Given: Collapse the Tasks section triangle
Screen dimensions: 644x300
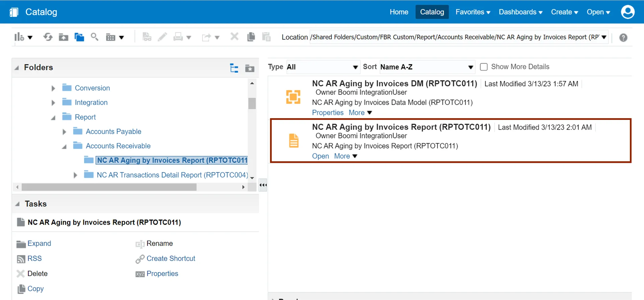Looking at the screenshot, I should [x=17, y=204].
